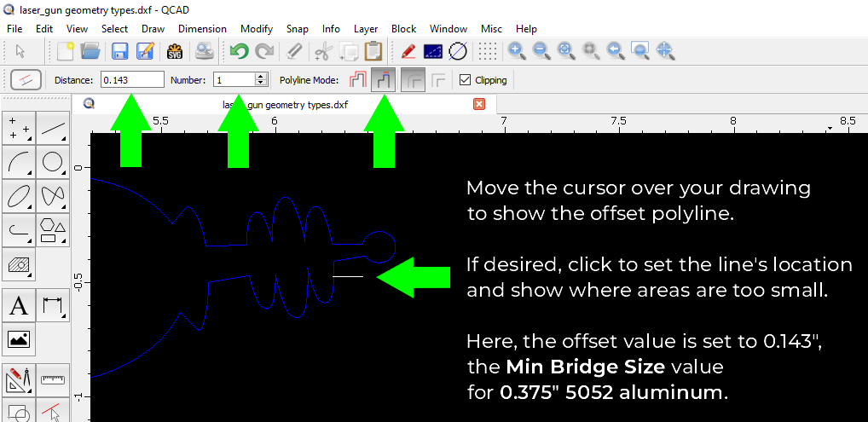Choose the Text tool

click(x=20, y=304)
